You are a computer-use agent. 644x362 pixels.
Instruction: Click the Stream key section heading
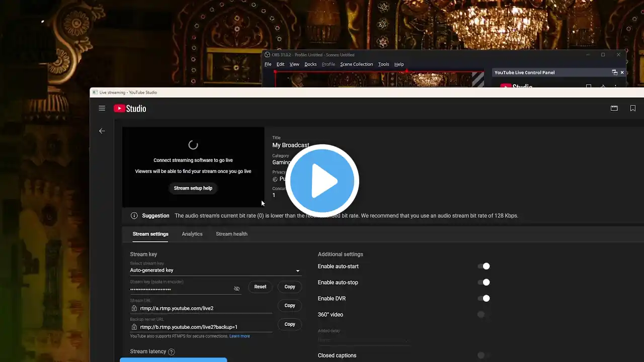pos(144,254)
